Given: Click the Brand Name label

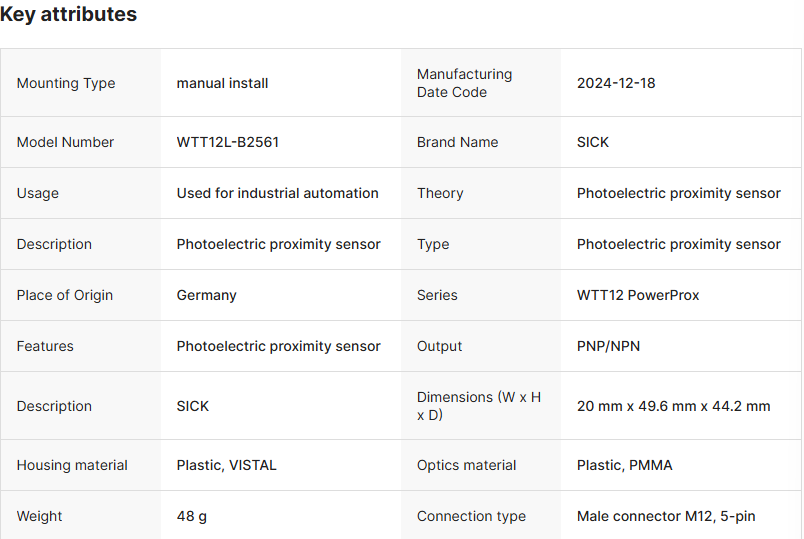Looking at the screenshot, I should [457, 142].
